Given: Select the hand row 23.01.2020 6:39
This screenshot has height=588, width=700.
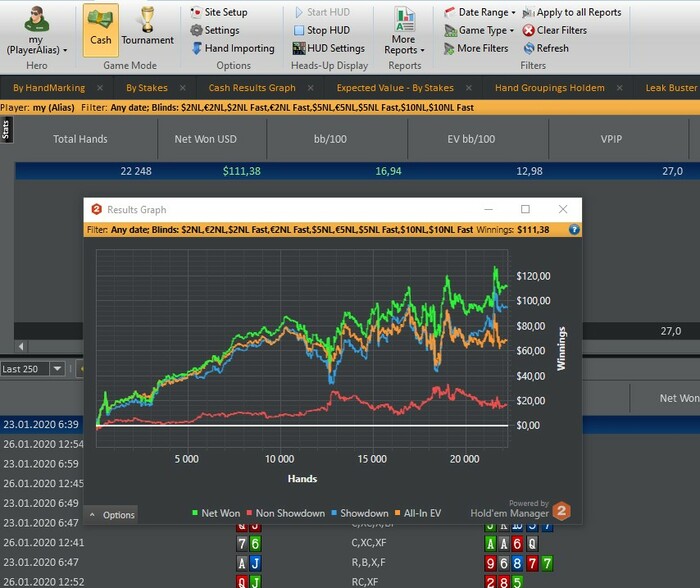Looking at the screenshot, I should click(41, 425).
